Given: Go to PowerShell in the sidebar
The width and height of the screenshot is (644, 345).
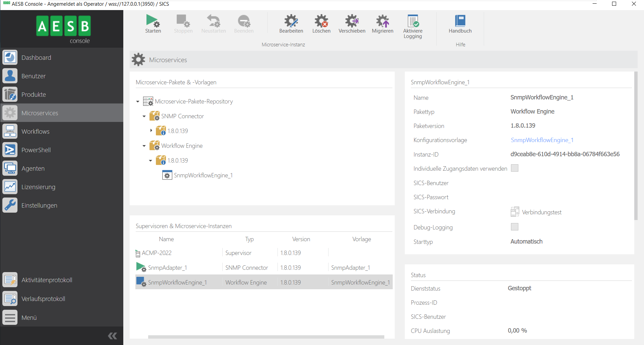Looking at the screenshot, I should [36, 150].
